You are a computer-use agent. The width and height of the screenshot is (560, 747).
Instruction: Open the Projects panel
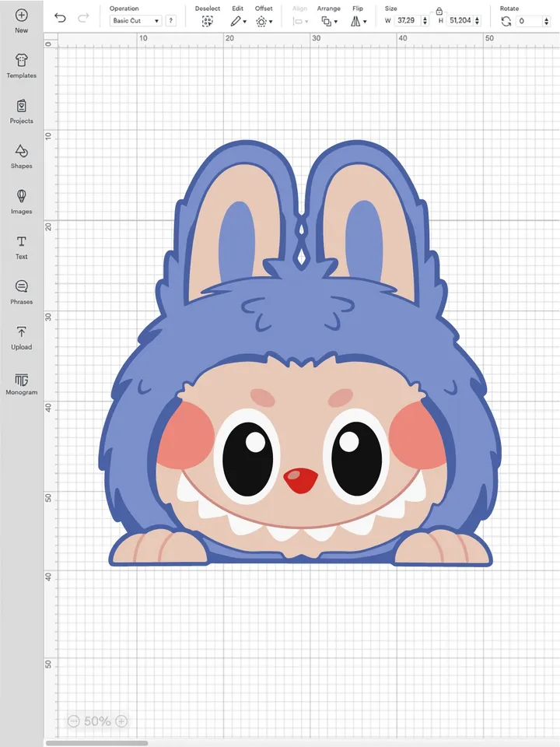click(x=21, y=106)
